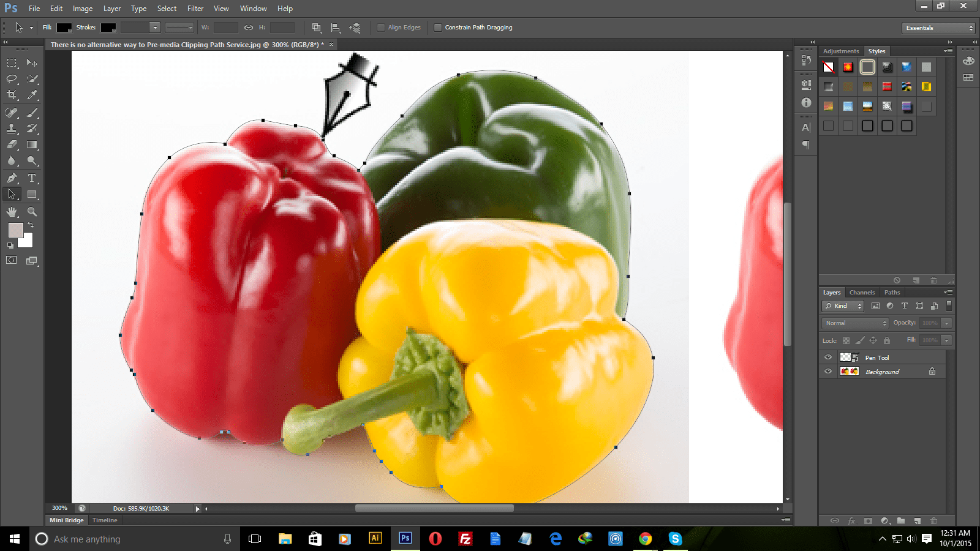Toggle lock image pixels
Image resolution: width=980 pixels, height=551 pixels.
coord(860,340)
